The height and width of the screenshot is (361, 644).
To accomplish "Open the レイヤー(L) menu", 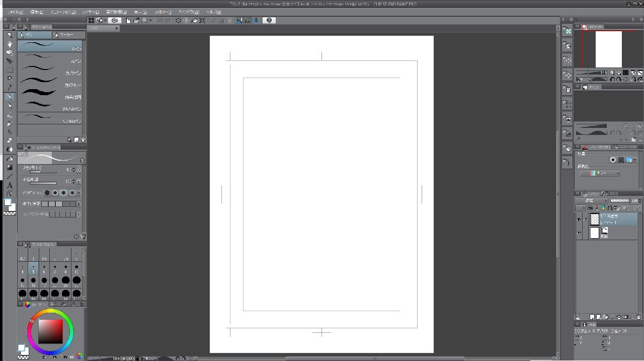I will tap(91, 12).
